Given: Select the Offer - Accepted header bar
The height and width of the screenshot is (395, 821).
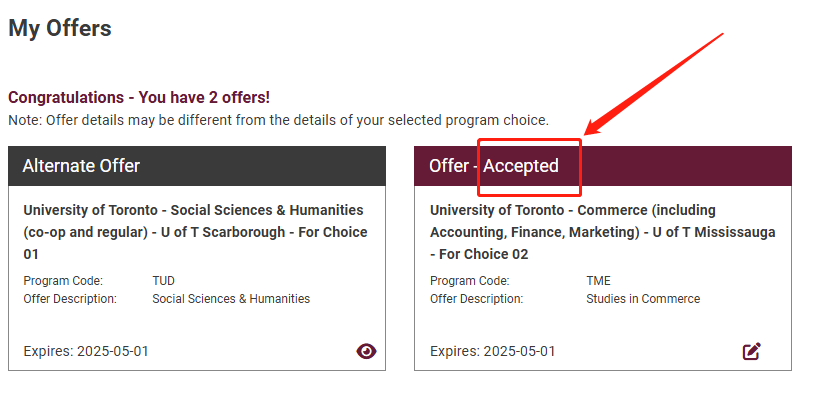Looking at the screenshot, I should pyautogui.click(x=603, y=166).
